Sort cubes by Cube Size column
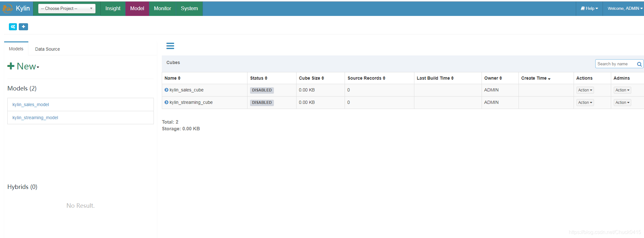The height and width of the screenshot is (238, 644). [311, 78]
